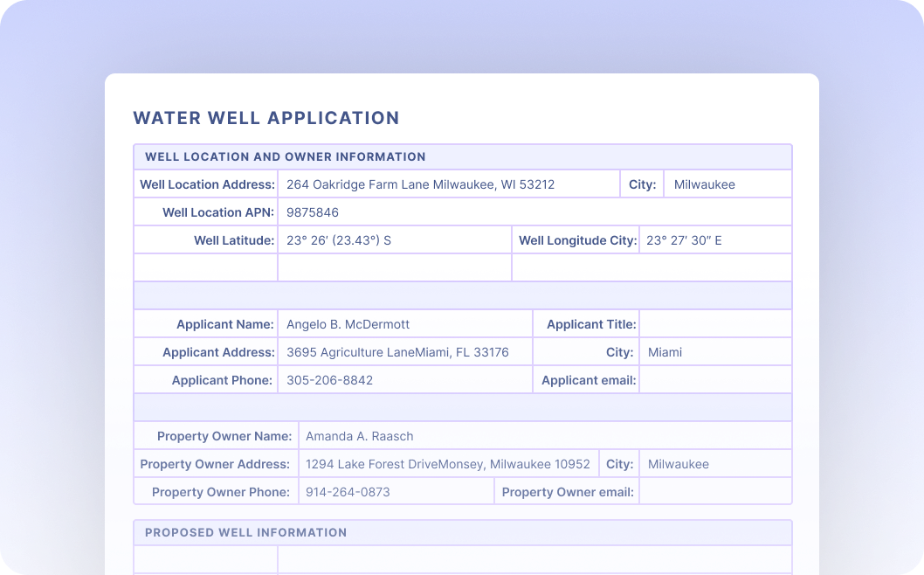This screenshot has height=575, width=924.
Task: Click the empty Applicant email field
Action: (x=714, y=380)
